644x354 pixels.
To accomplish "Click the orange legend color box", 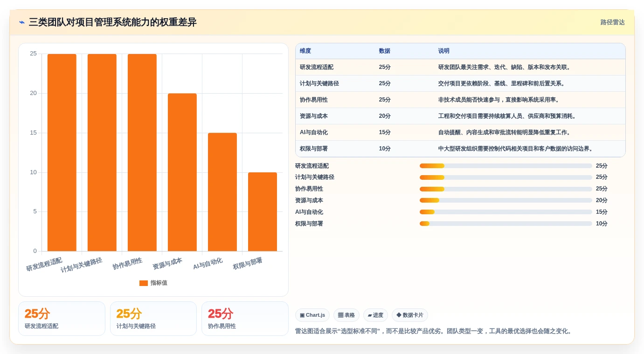I will [144, 283].
